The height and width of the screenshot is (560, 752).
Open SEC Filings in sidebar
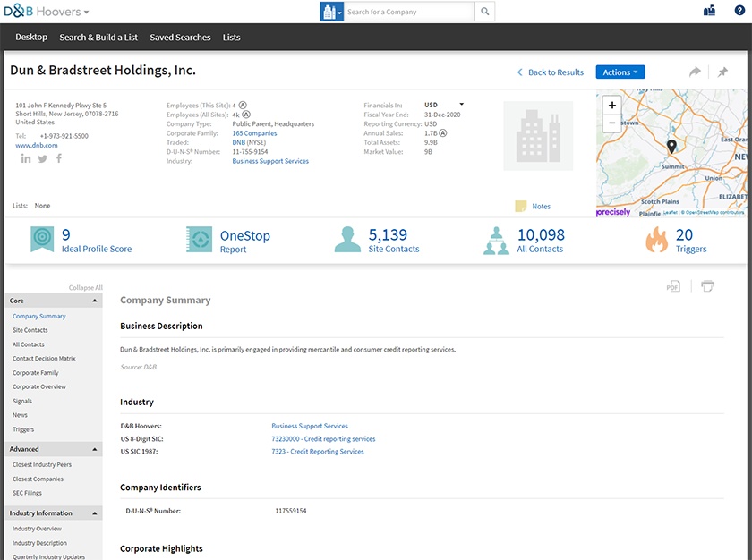[27, 493]
